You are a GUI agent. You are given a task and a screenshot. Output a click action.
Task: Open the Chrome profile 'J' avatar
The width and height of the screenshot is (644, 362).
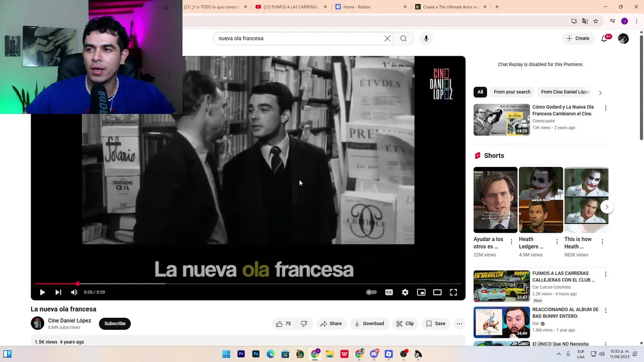(624, 21)
